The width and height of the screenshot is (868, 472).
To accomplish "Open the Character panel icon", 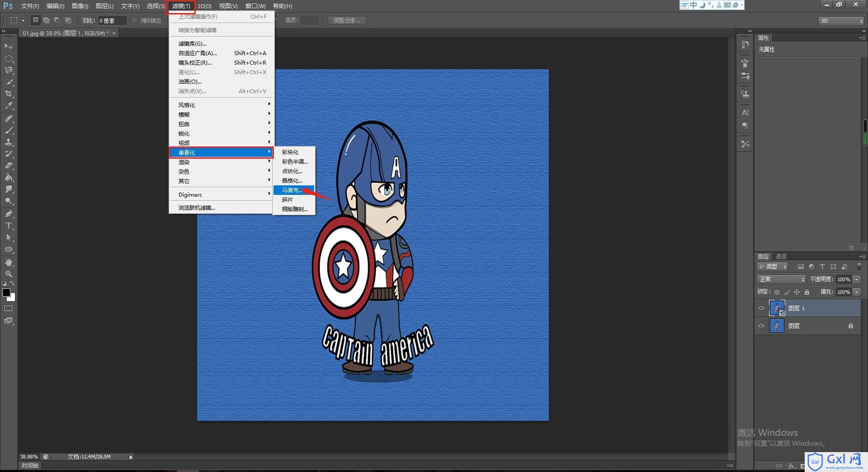I will 745,113.
